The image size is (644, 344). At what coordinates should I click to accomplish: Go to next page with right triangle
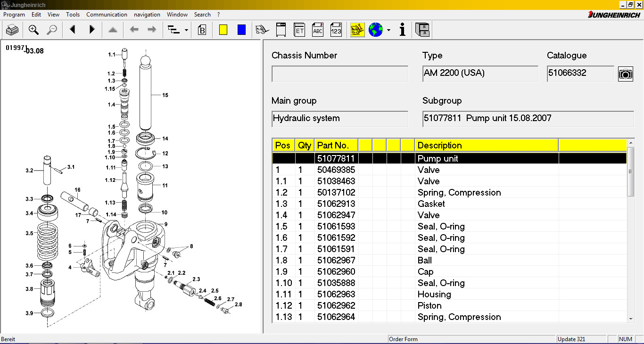pyautogui.click(x=92, y=30)
